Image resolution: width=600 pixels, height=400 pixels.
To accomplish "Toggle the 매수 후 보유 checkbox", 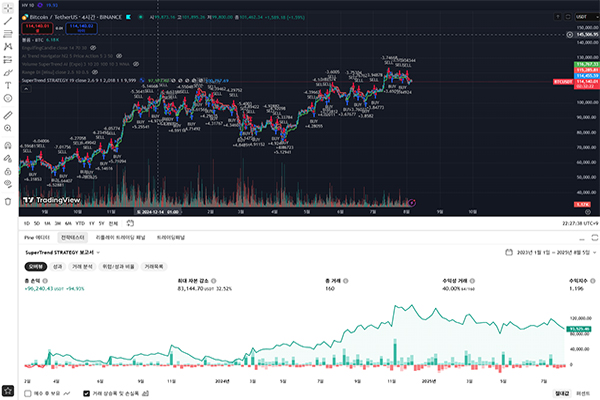I will tap(27, 392).
